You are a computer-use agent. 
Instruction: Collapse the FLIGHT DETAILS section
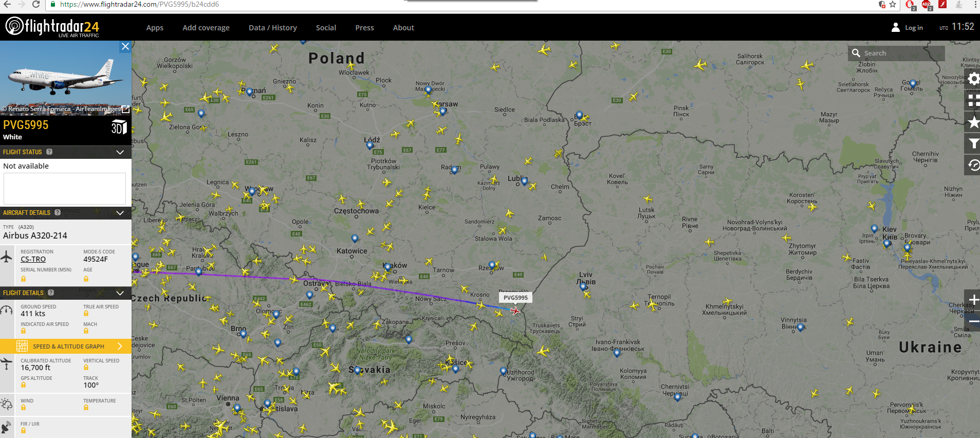pos(120,293)
